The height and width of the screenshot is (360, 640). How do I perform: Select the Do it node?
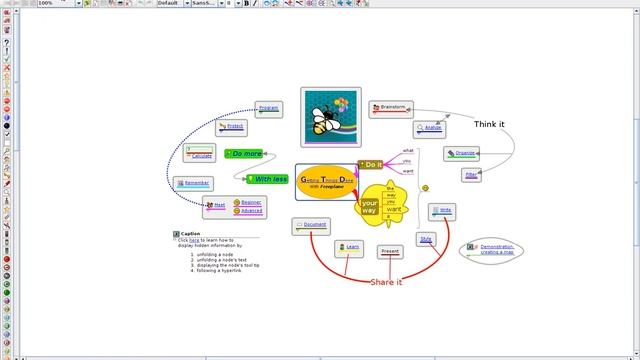(x=370, y=164)
